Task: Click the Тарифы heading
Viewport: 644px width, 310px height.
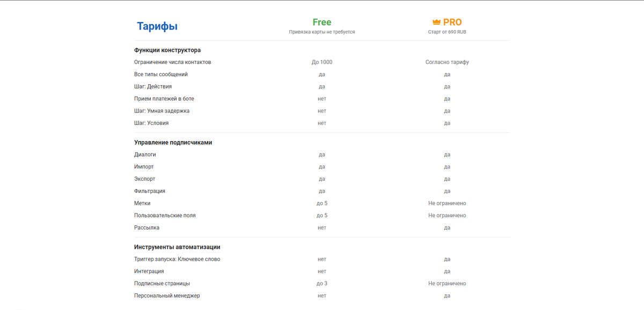Action: pyautogui.click(x=157, y=26)
